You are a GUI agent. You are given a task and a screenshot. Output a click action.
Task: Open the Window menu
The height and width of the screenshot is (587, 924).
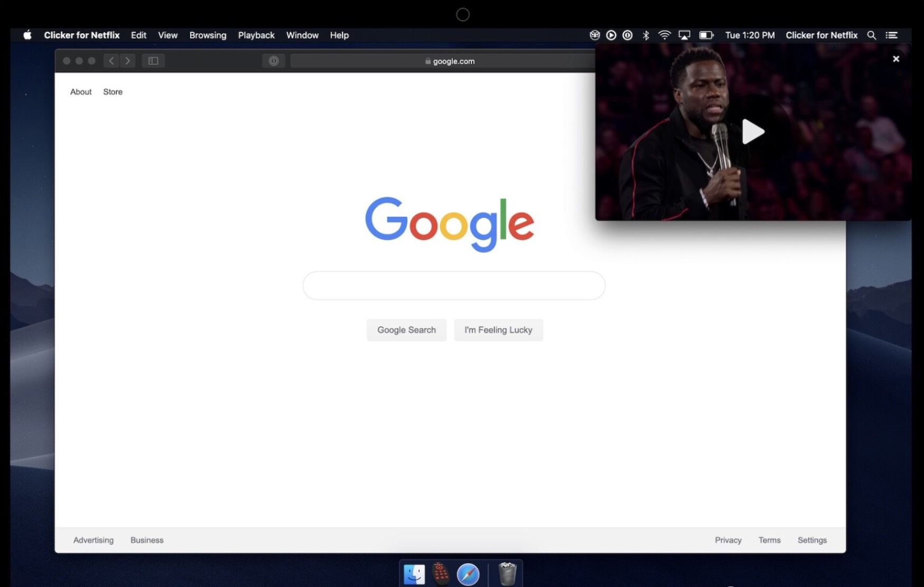pyautogui.click(x=302, y=35)
